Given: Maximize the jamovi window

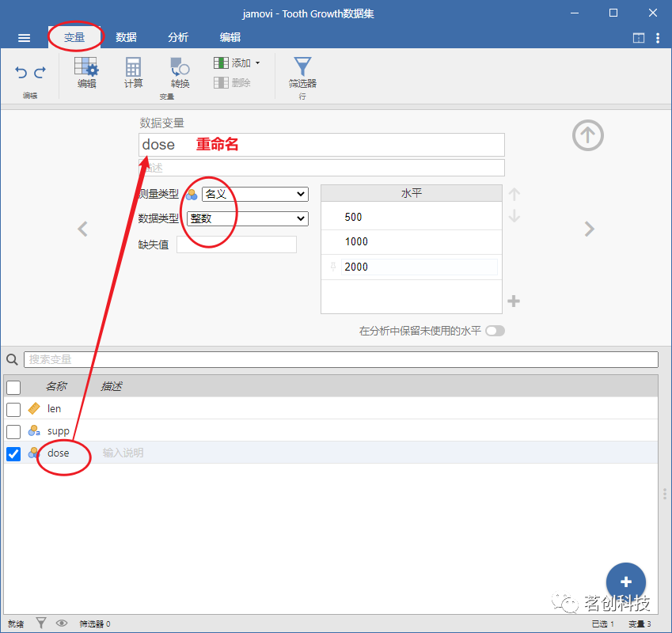Looking at the screenshot, I should pos(613,13).
